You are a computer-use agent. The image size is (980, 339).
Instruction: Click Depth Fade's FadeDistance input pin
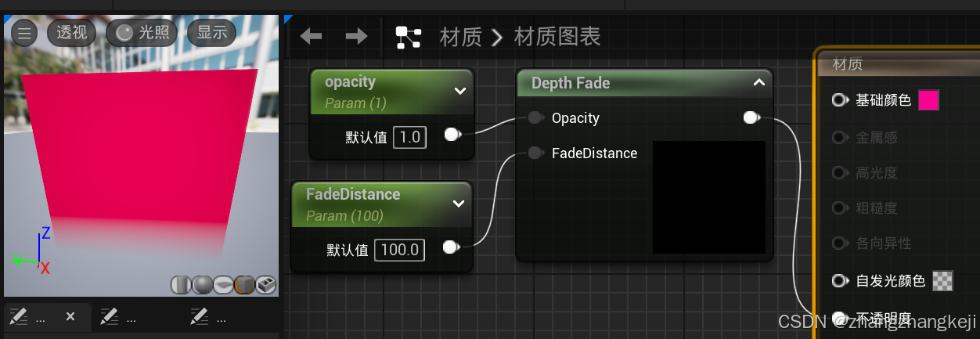535,153
